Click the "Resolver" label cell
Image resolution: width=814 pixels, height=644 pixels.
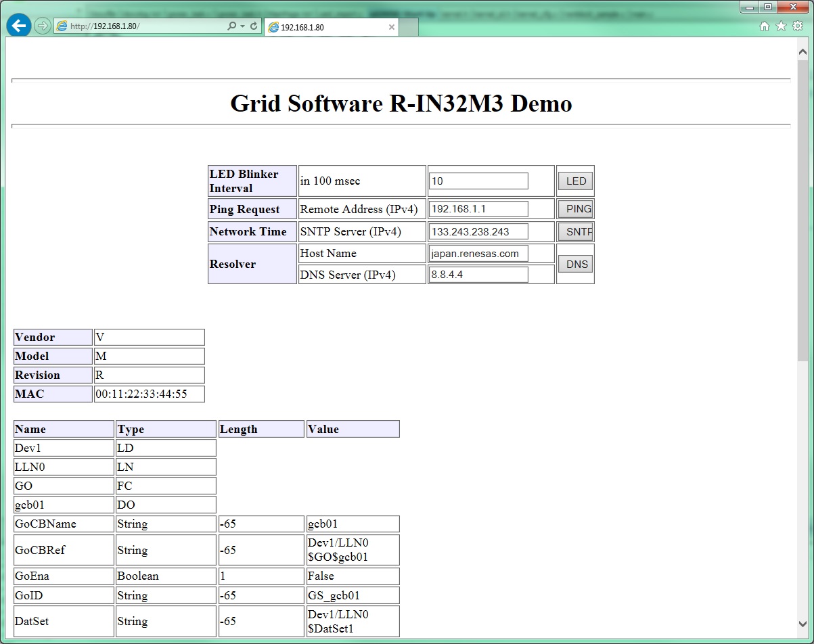(252, 264)
